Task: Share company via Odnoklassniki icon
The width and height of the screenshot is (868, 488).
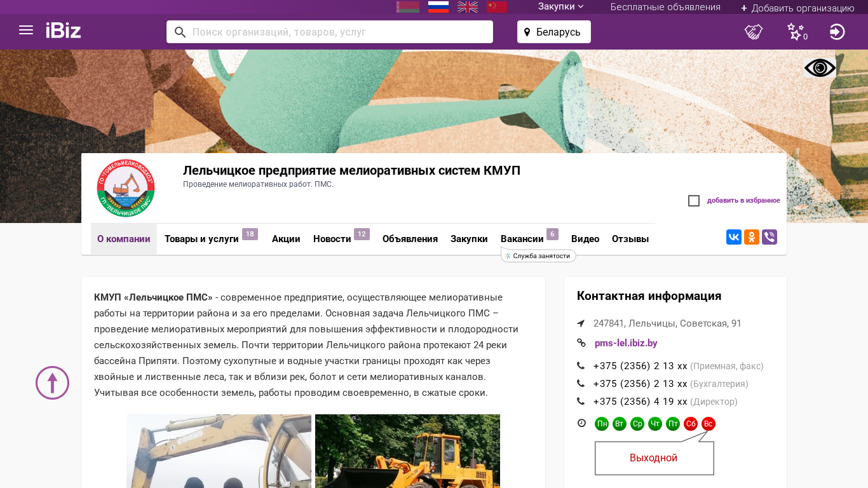Action: pos(752,238)
